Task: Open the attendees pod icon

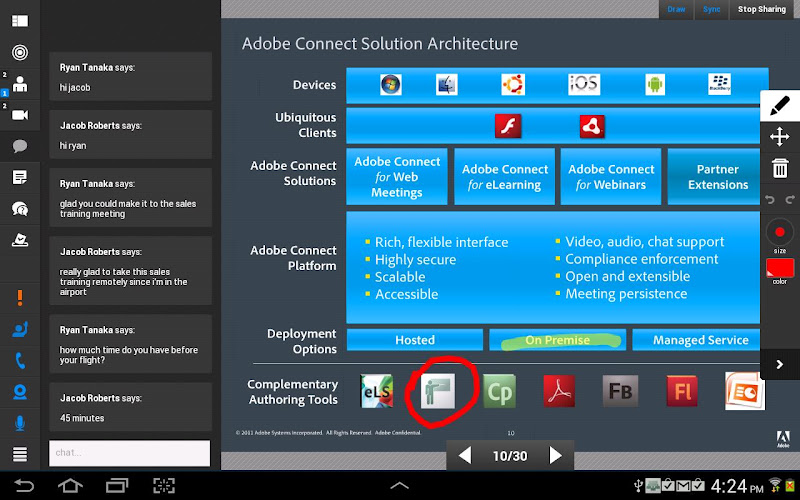Action: 20,84
